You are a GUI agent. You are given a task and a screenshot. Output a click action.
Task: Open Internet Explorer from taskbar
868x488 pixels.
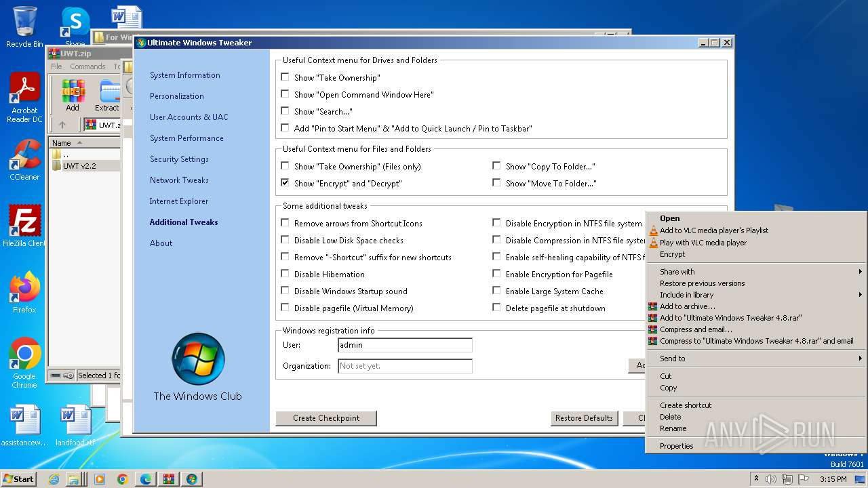point(54,479)
